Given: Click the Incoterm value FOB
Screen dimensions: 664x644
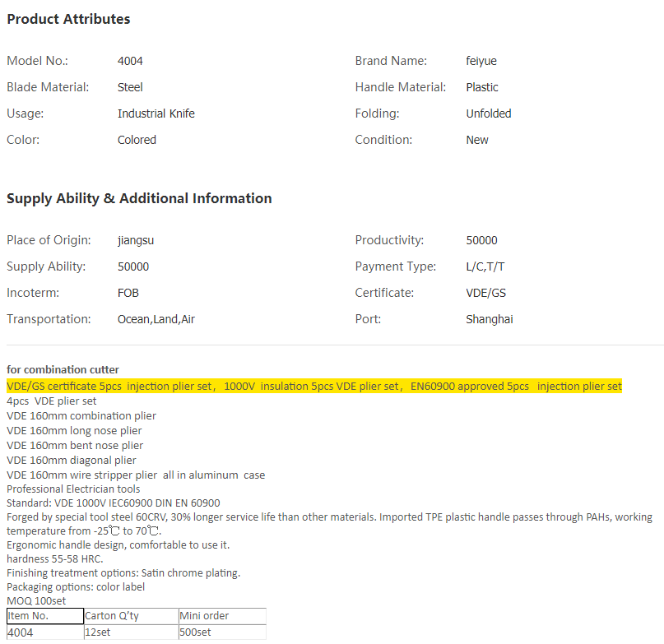Looking at the screenshot, I should pos(130,293).
